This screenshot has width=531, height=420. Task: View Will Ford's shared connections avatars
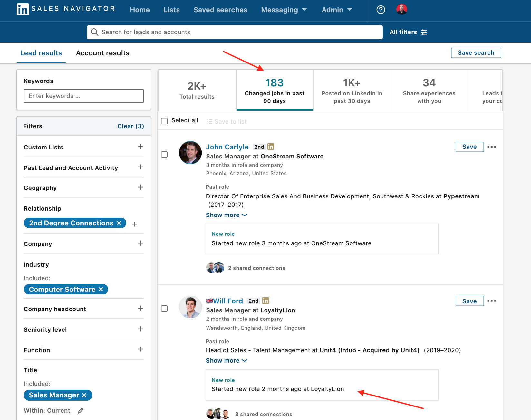click(217, 414)
